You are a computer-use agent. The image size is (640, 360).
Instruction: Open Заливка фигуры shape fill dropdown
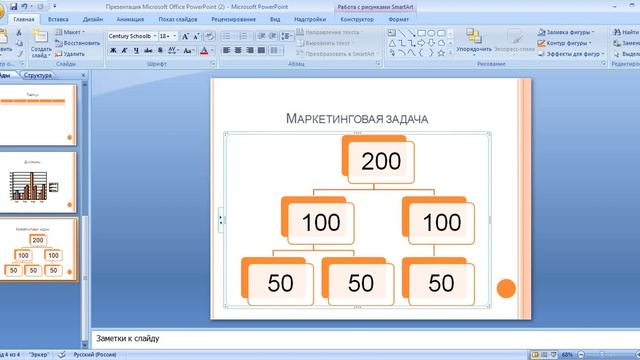click(x=566, y=32)
